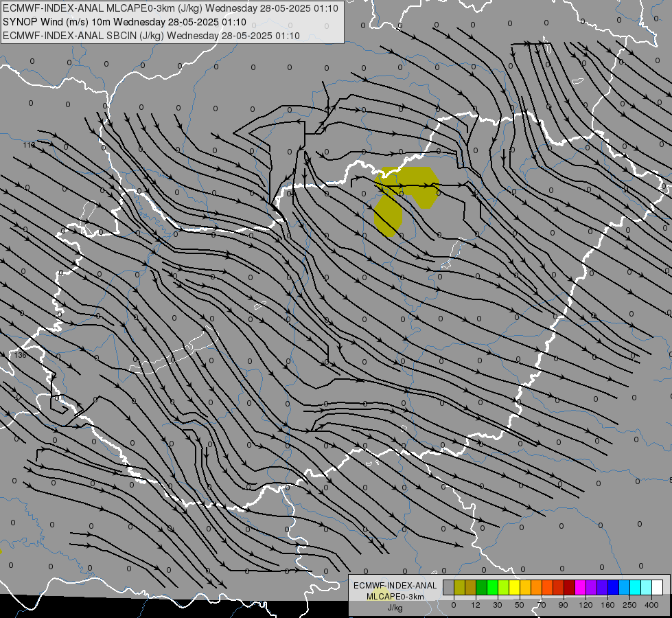Choose the dark red legend swatch
This screenshot has width=672, height=618.
pos(570,587)
